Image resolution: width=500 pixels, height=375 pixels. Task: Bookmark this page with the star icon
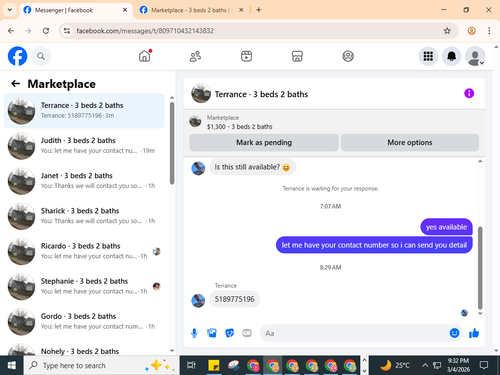click(447, 31)
